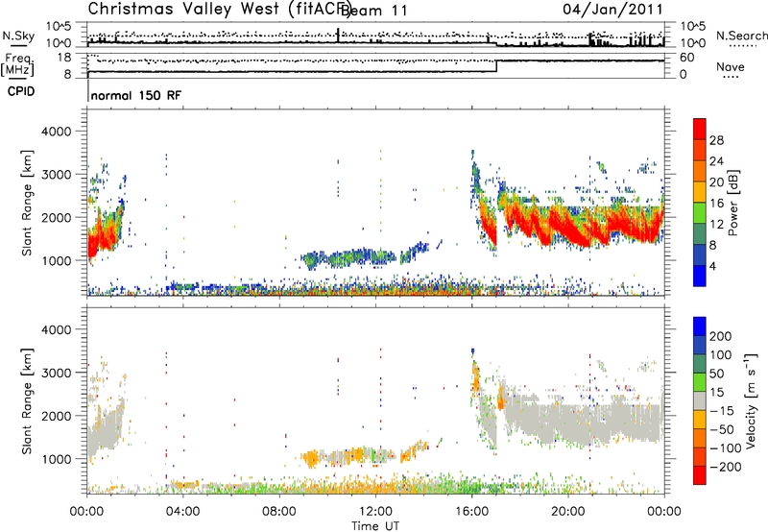Click 'Slant Range [km]' label of power panel
Image resolution: width=768 pixels, height=532 pixels.
click(27, 203)
